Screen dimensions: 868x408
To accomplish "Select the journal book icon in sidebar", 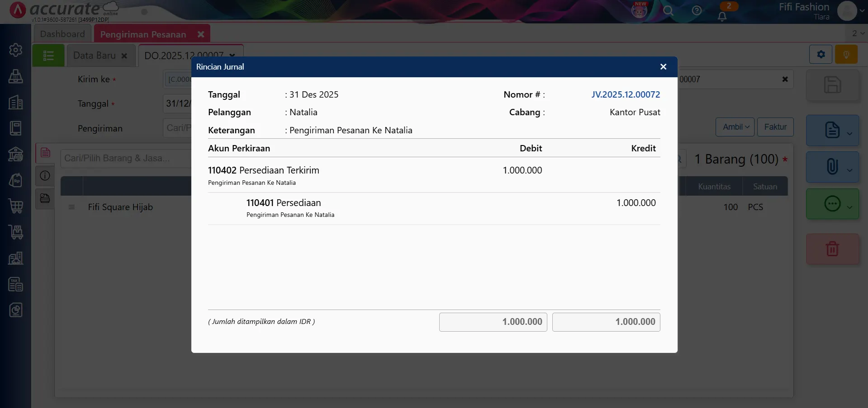I will point(16,128).
